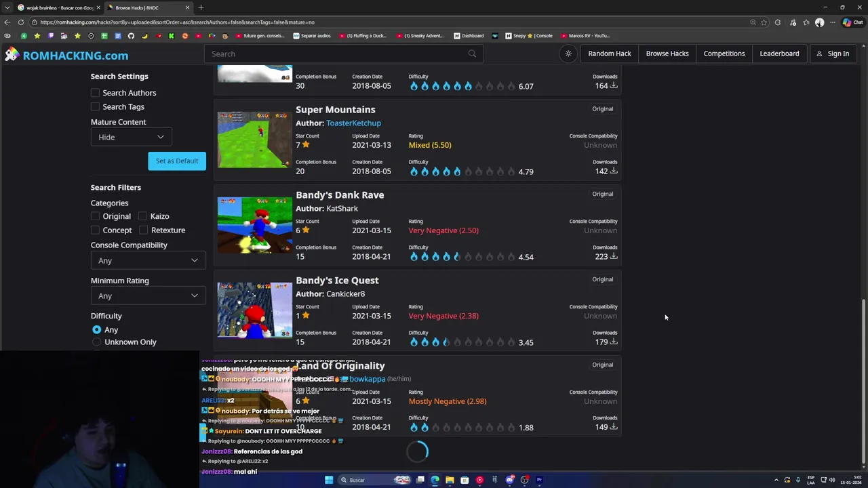Open the Mature Content Hide dropdown
Screen dimensions: 868x488
131,137
